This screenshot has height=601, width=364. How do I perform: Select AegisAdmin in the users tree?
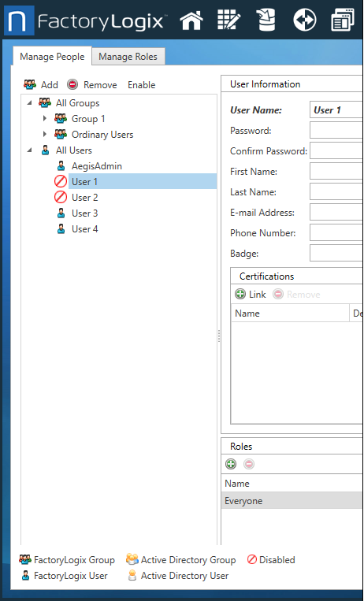click(x=97, y=166)
